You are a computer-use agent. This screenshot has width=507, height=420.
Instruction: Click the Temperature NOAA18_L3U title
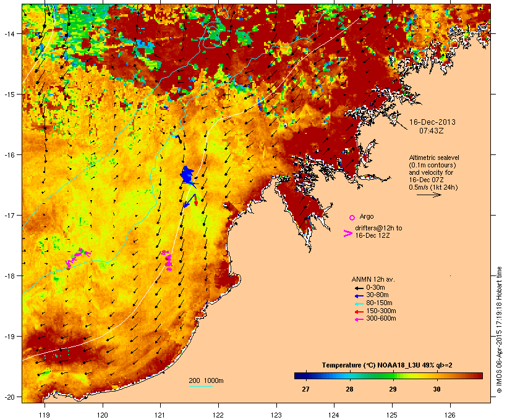pyautogui.click(x=387, y=366)
